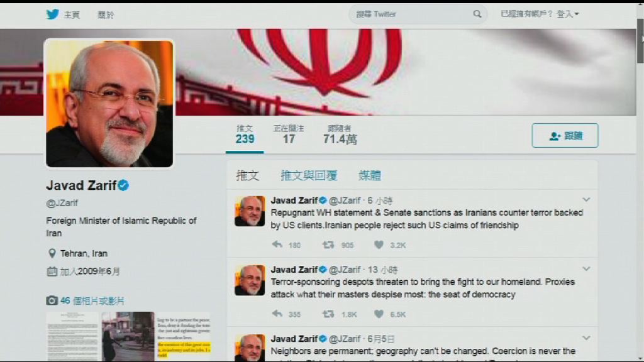
Task: Open the 主頁 home menu item
Action: pos(72,15)
